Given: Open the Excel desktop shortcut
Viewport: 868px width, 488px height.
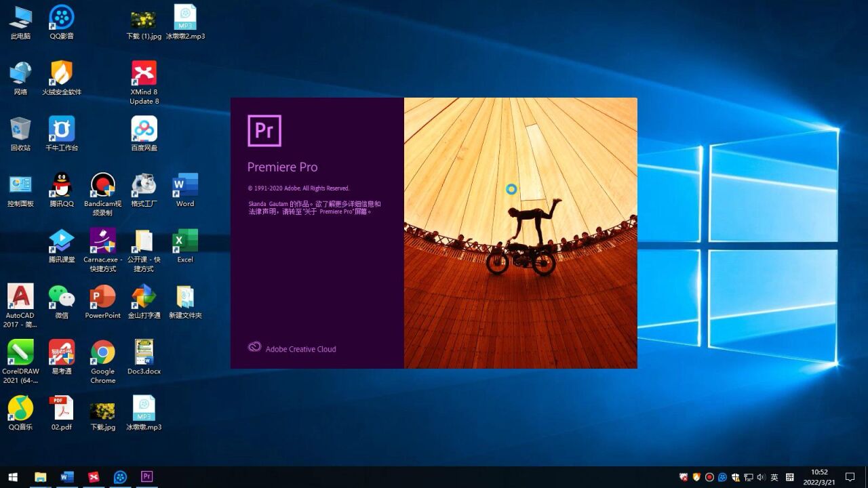Looking at the screenshot, I should tap(185, 245).
